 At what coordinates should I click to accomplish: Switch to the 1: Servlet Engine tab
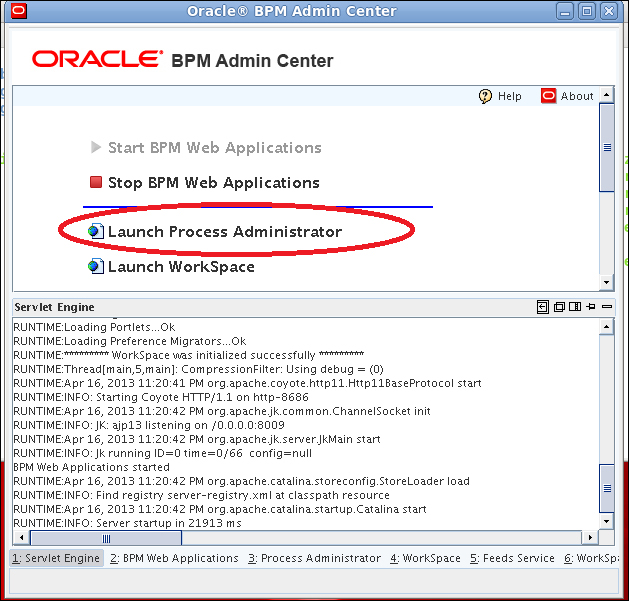tap(56, 558)
